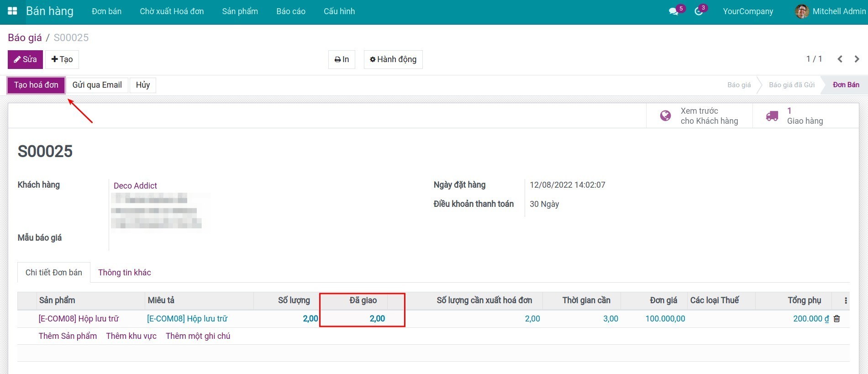868x374 pixels.
Task: Open Báo cáo menu
Action: (291, 11)
